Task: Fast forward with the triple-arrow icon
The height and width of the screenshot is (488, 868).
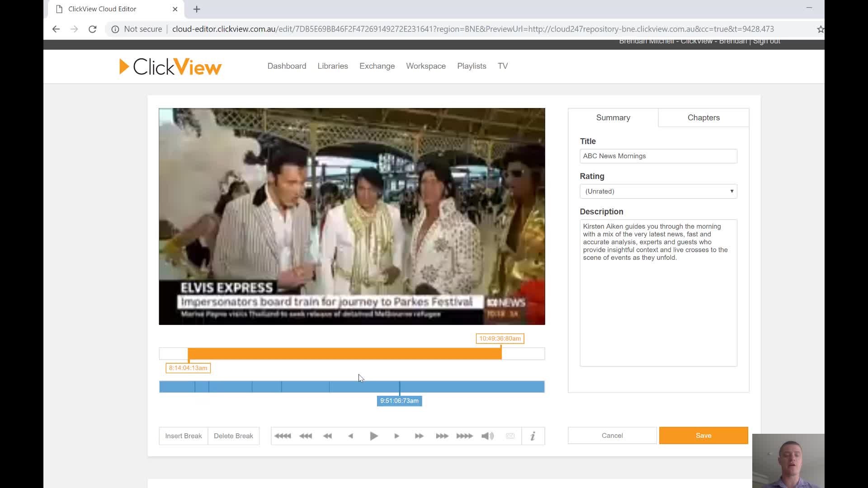Action: click(x=442, y=436)
